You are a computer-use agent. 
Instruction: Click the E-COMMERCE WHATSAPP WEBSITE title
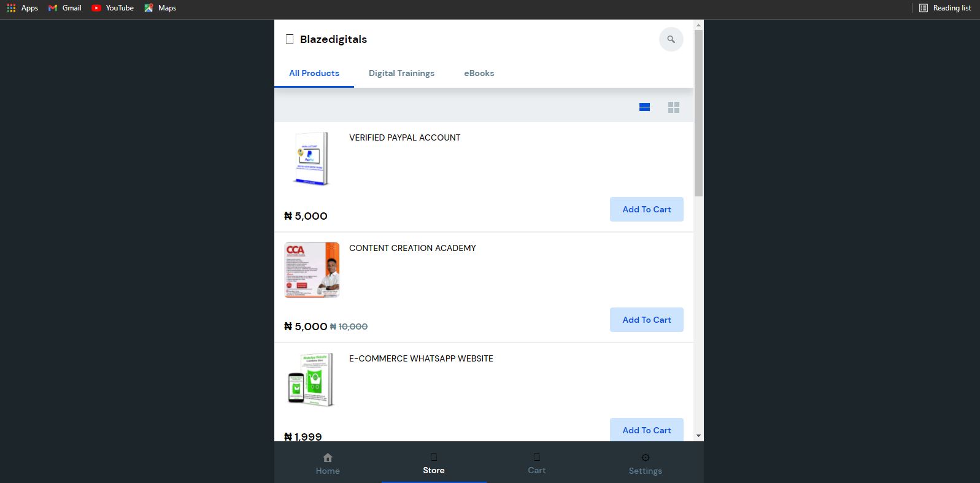421,358
